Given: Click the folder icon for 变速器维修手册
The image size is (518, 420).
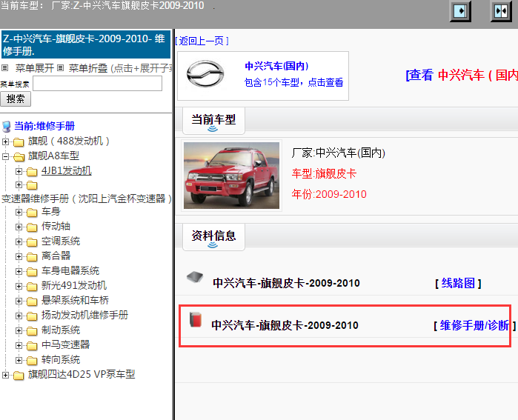Looking at the screenshot, I should coord(32,185).
